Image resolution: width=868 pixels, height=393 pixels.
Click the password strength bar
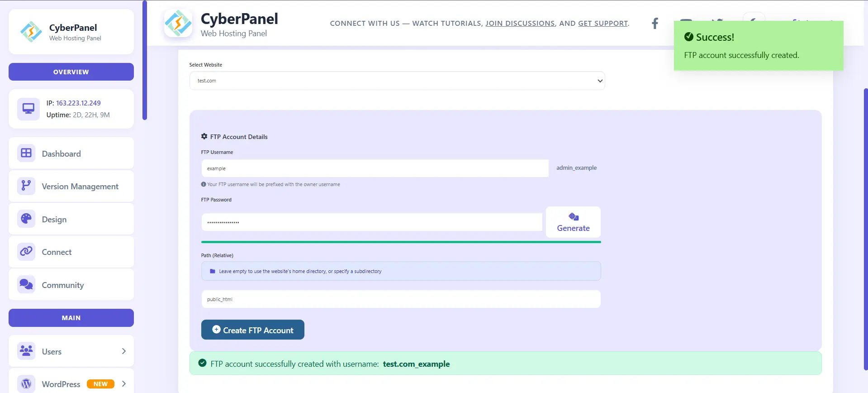pos(401,242)
